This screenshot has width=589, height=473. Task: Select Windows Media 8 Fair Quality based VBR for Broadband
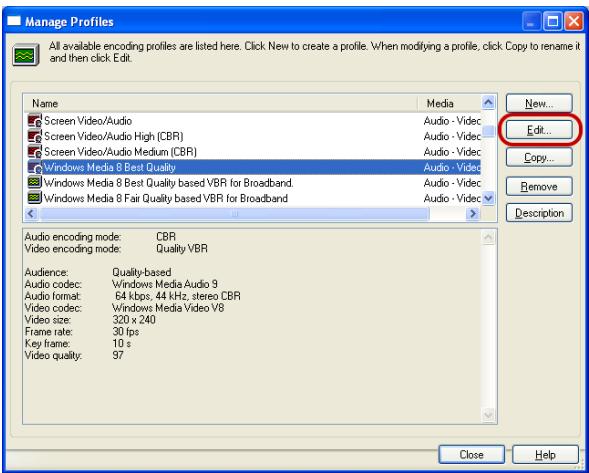tap(252, 198)
